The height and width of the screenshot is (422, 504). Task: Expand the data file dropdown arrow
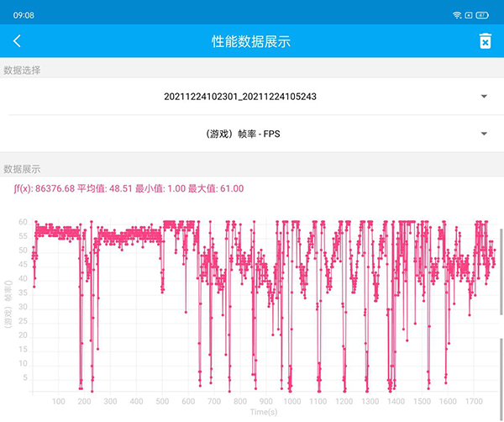pos(484,97)
